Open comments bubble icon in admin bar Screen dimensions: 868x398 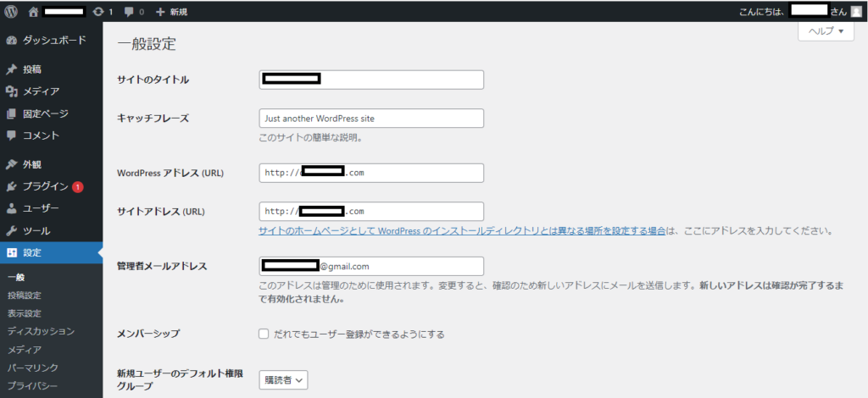click(129, 12)
